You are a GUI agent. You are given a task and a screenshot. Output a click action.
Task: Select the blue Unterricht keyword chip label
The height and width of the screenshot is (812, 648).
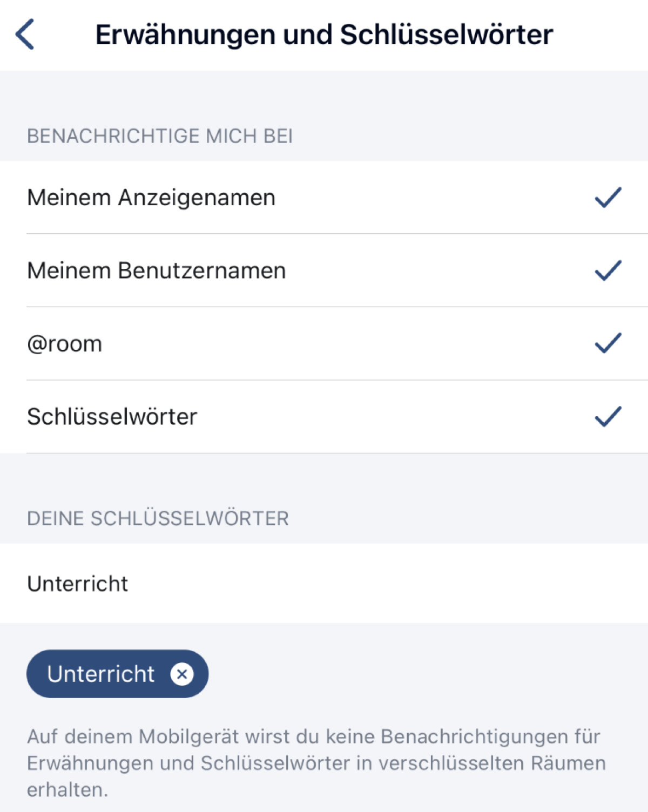click(101, 674)
